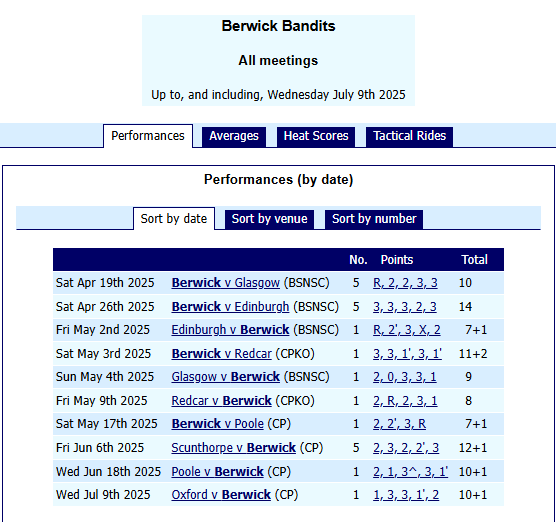Open the Poole v Berwick meeting link
This screenshot has height=522, width=556.
coord(218,472)
